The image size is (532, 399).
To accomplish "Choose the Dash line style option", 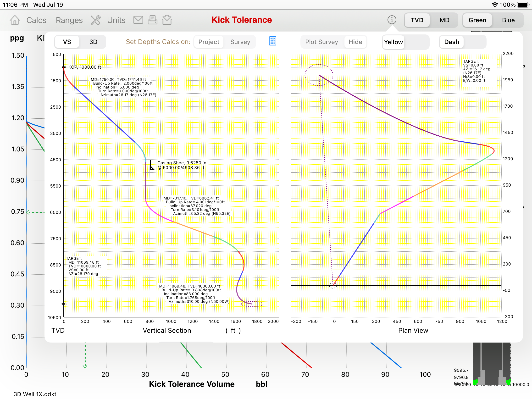I will pyautogui.click(x=451, y=42).
